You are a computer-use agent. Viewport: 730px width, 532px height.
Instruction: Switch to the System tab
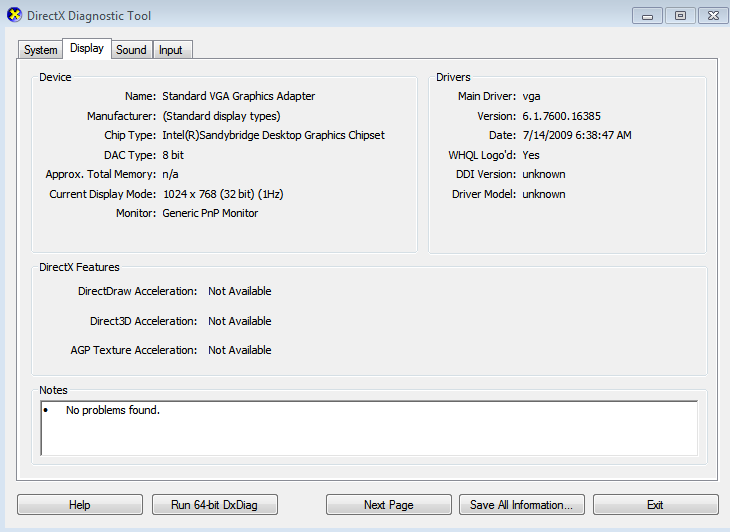pos(41,50)
